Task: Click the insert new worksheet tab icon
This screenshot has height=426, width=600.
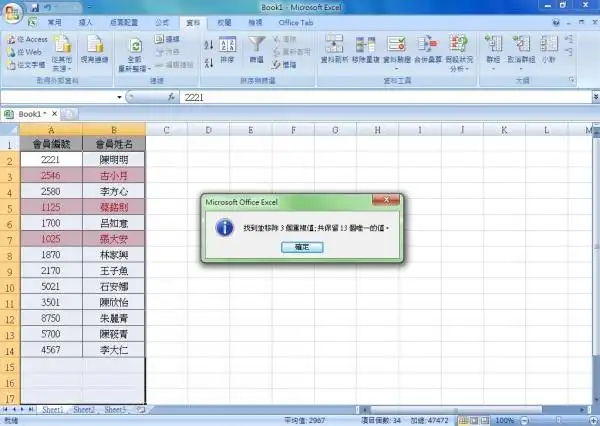Action: [x=141, y=410]
